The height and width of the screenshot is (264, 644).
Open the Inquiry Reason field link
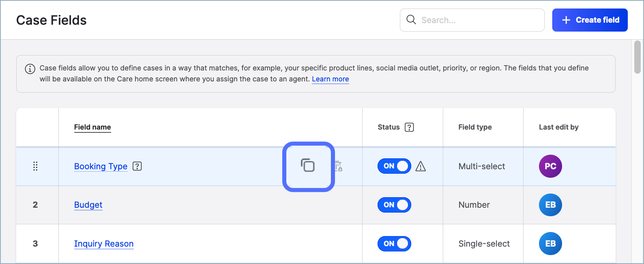[104, 244]
